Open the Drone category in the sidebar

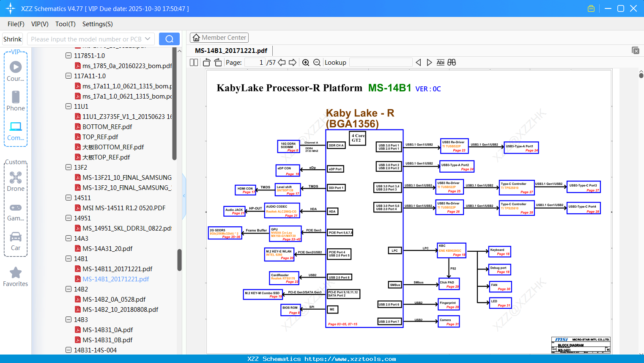tap(16, 181)
